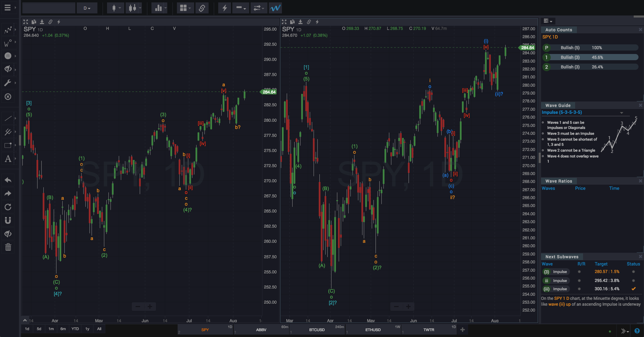This screenshot has width=644, height=337.
Task: Select the wave degree W tool
Action: click(8, 43)
